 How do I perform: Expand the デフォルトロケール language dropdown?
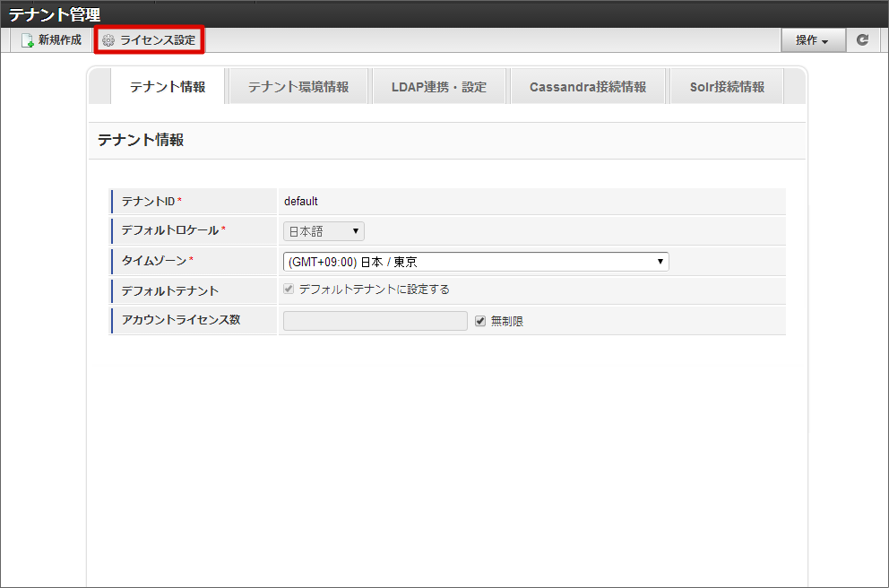[324, 231]
